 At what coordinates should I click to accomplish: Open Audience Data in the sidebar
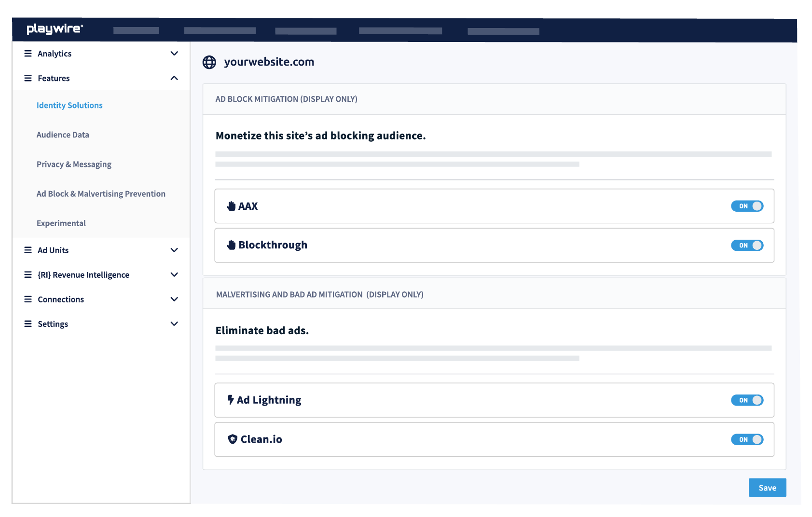(63, 135)
